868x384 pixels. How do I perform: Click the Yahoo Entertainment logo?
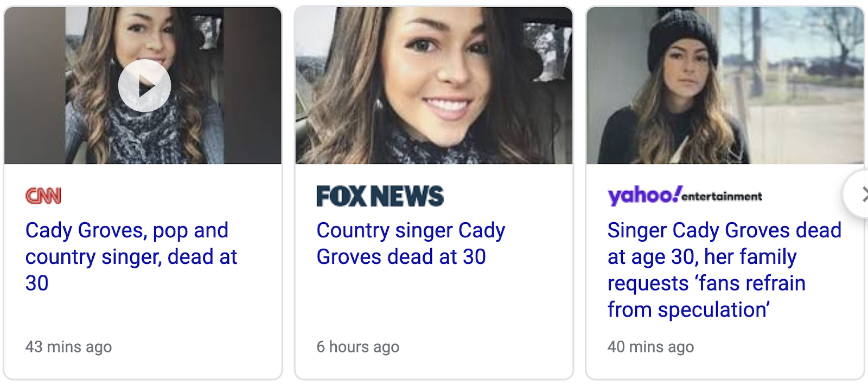[x=685, y=196]
